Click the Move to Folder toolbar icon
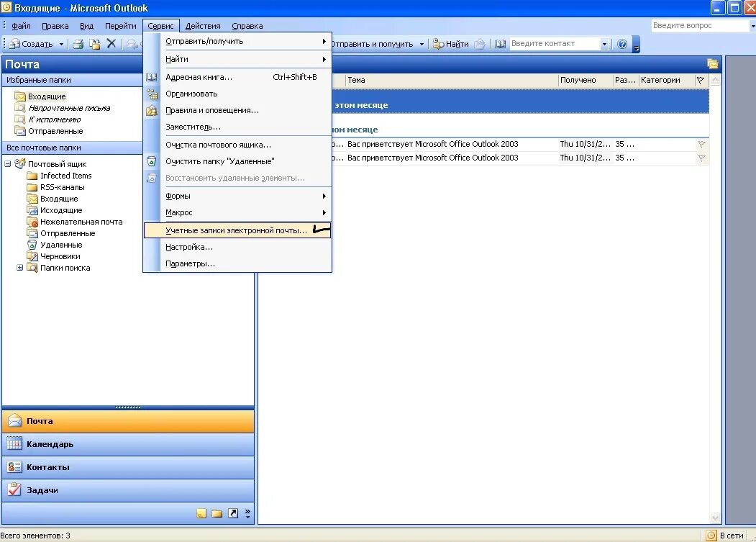Screen dimensions: 756x542 [x=95, y=44]
